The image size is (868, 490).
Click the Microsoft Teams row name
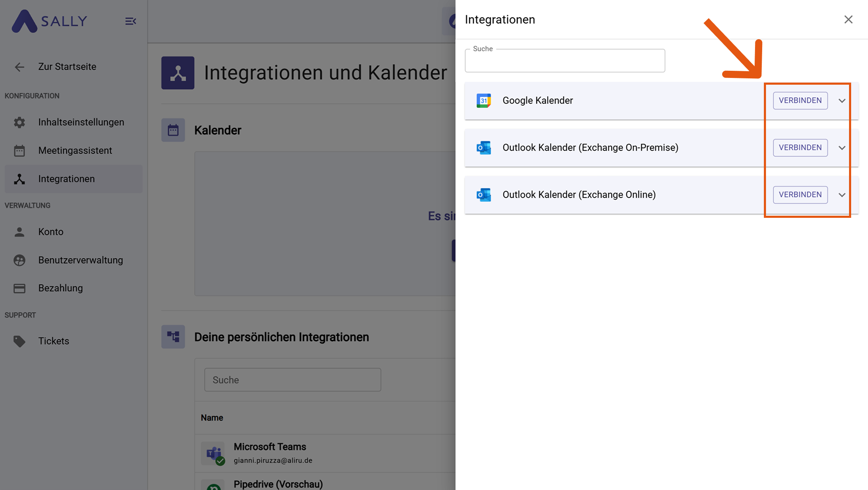tap(270, 447)
